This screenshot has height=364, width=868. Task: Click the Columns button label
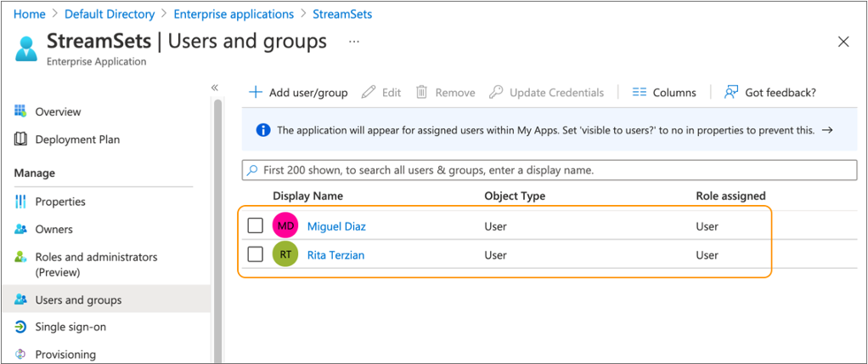[674, 93]
